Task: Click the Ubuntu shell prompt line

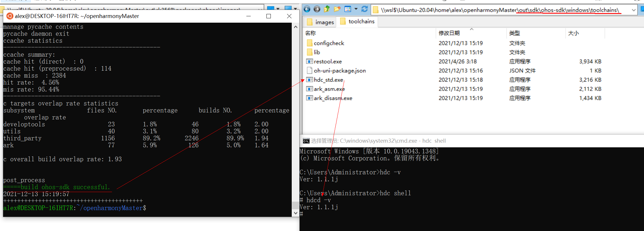Action: point(75,208)
